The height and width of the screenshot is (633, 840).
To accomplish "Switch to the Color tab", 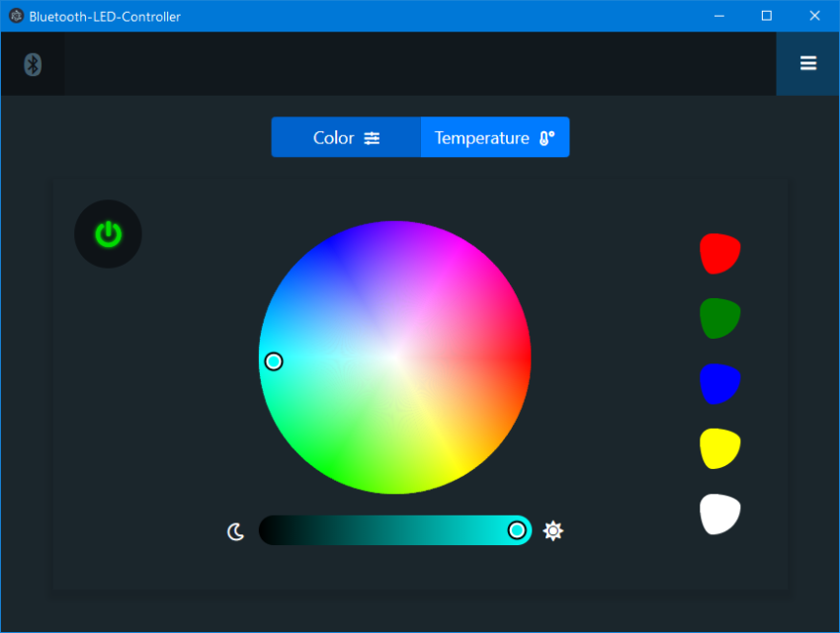I will [x=336, y=137].
